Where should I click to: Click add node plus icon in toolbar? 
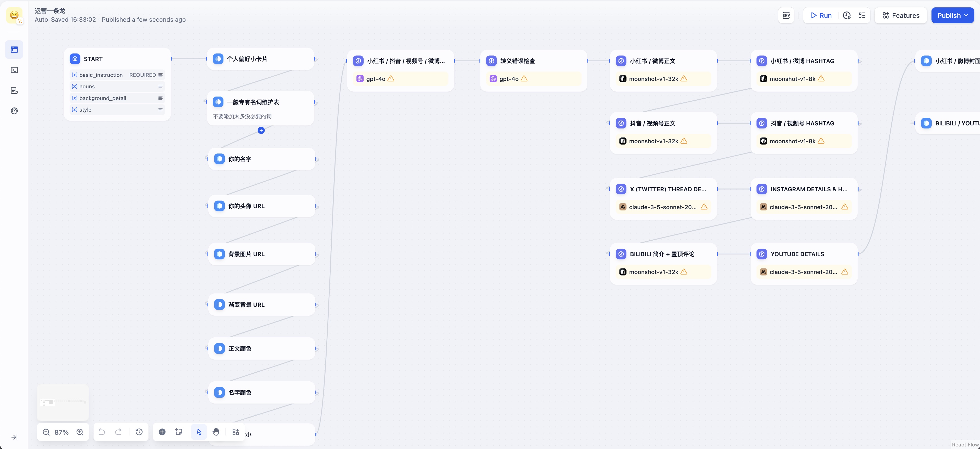[162, 432]
